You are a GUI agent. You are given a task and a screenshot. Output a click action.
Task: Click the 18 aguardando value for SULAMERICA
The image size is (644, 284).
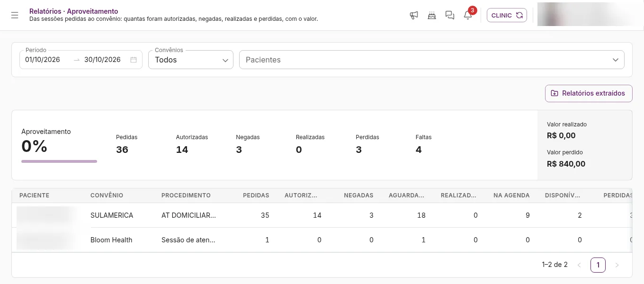421,215
